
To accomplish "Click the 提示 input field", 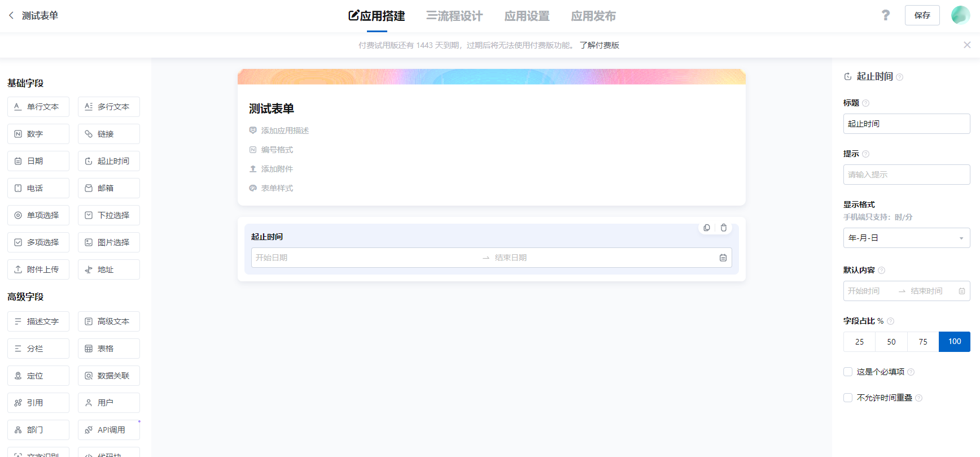I will pyautogui.click(x=906, y=175).
